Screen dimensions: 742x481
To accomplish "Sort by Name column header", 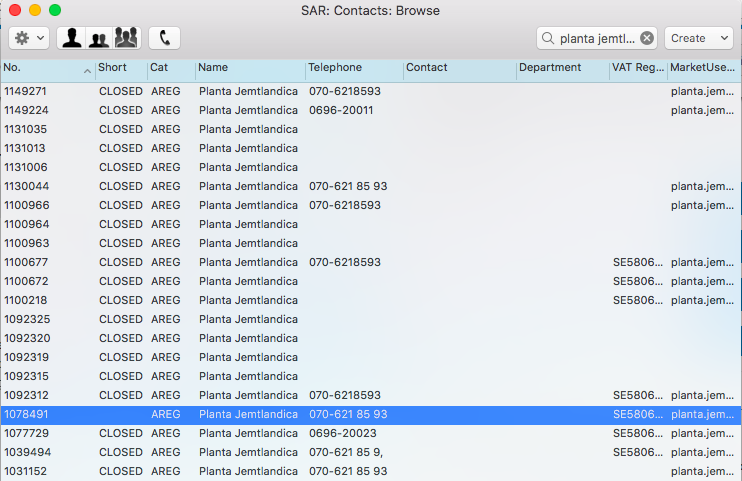I will (x=213, y=67).
